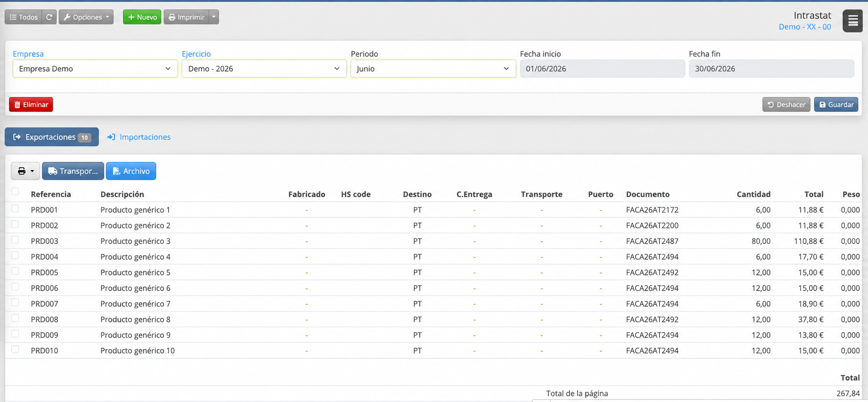The image size is (868, 402).
Task: Click document FACA26AT2200
Action: (x=652, y=225)
